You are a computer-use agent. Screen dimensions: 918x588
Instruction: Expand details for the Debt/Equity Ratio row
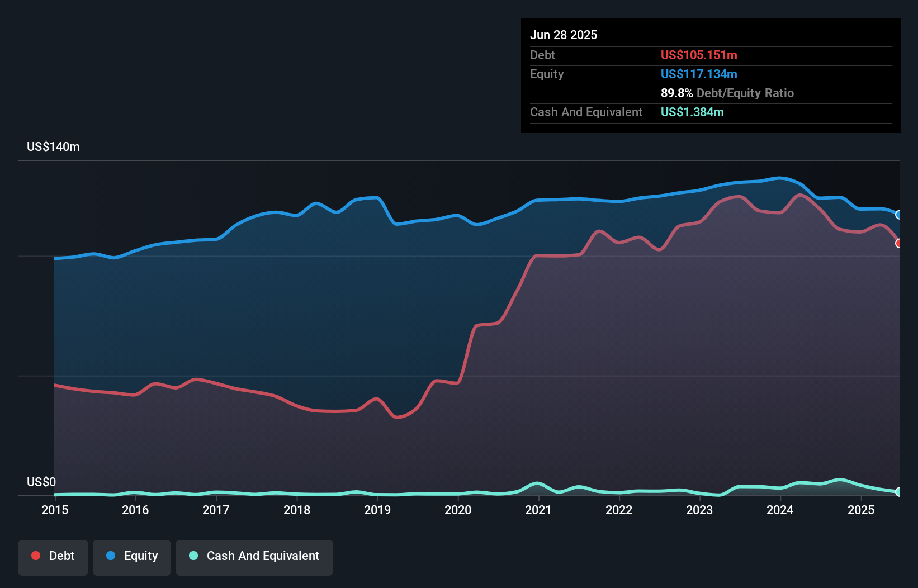click(727, 93)
